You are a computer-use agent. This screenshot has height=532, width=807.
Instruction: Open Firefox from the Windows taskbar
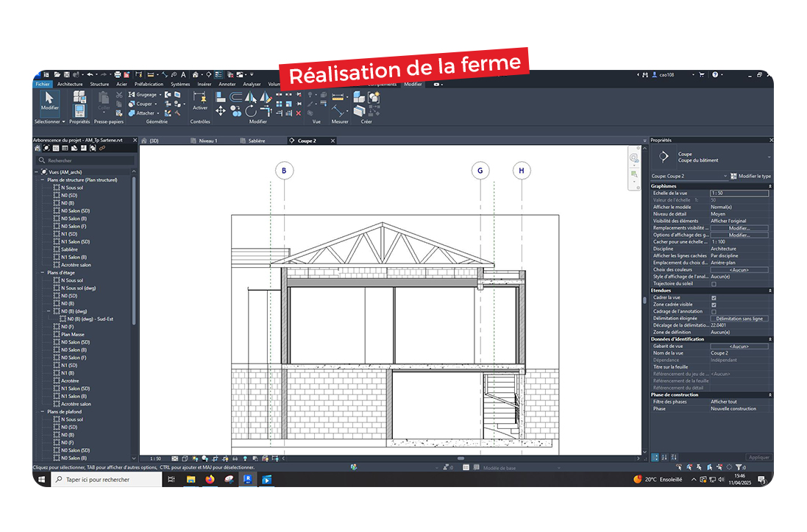coord(210,480)
